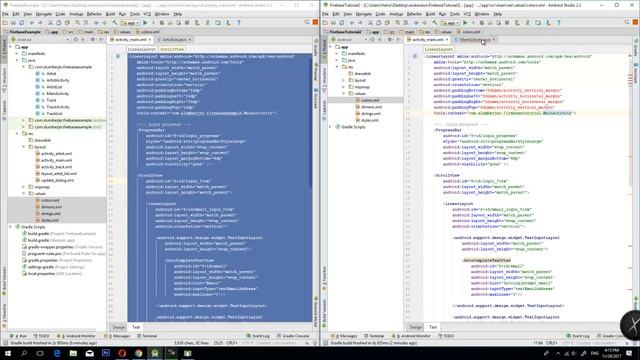Select update_dialog.xml in left project tree
This screenshot has width=640, height=360.
(x=58, y=180)
